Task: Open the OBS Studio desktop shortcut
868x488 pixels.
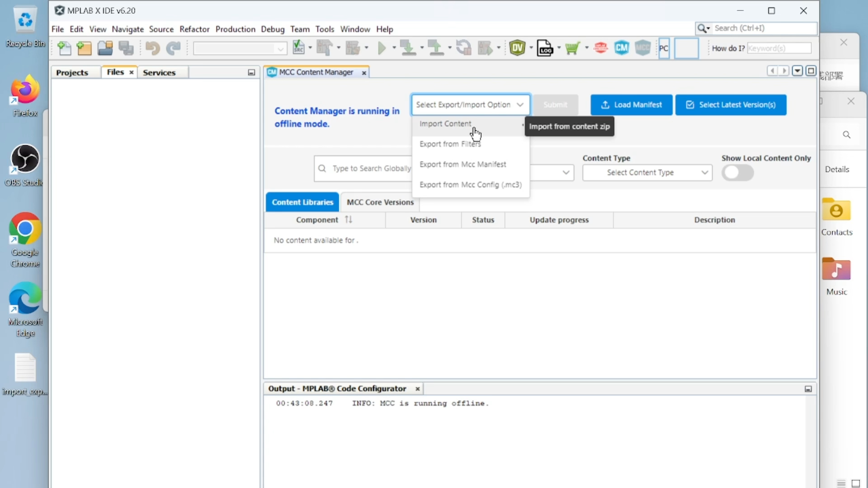Action: [25, 165]
